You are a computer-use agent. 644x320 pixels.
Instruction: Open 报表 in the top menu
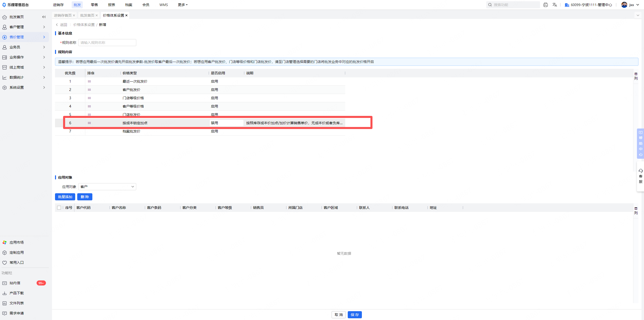(111, 5)
